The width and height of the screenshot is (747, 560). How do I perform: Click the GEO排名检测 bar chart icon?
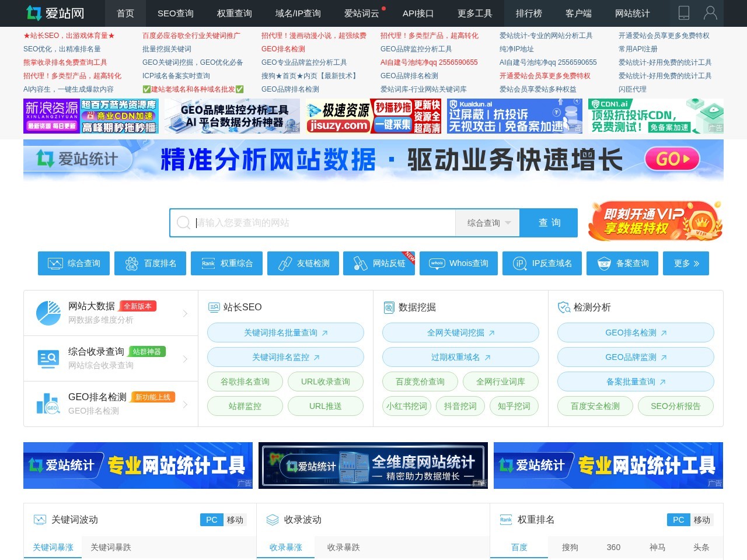[x=48, y=404]
